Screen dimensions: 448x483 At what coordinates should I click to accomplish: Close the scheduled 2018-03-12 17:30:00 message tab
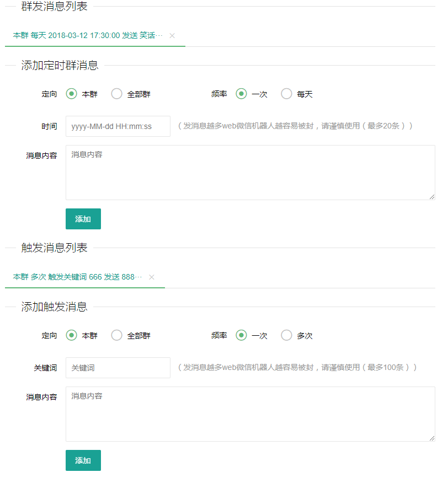[x=172, y=36]
